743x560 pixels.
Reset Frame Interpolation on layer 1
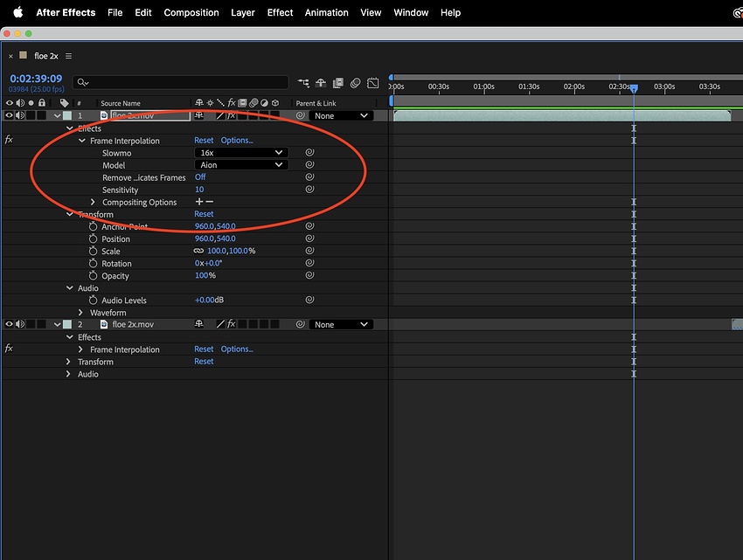204,141
